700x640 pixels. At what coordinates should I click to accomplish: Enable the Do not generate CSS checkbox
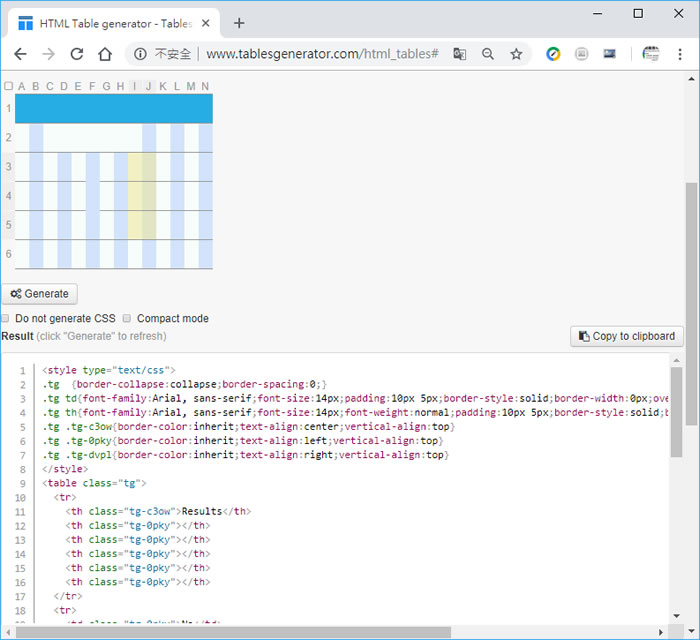tap(5, 318)
